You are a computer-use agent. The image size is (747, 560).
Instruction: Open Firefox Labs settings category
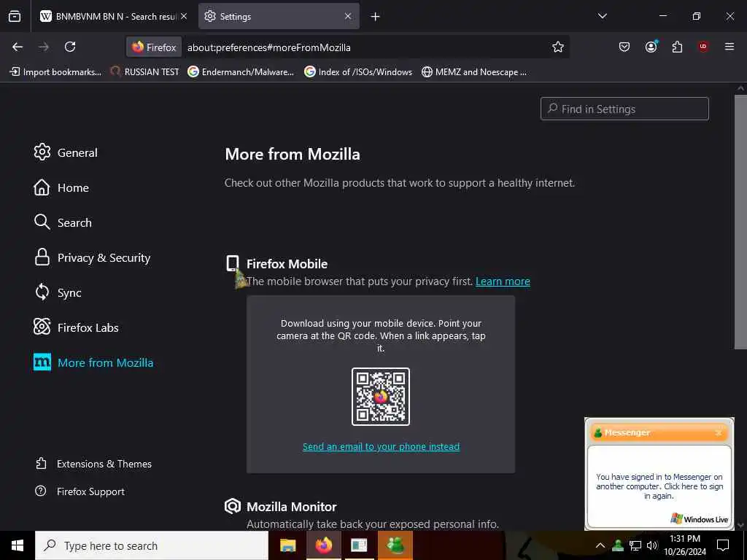[76, 327]
